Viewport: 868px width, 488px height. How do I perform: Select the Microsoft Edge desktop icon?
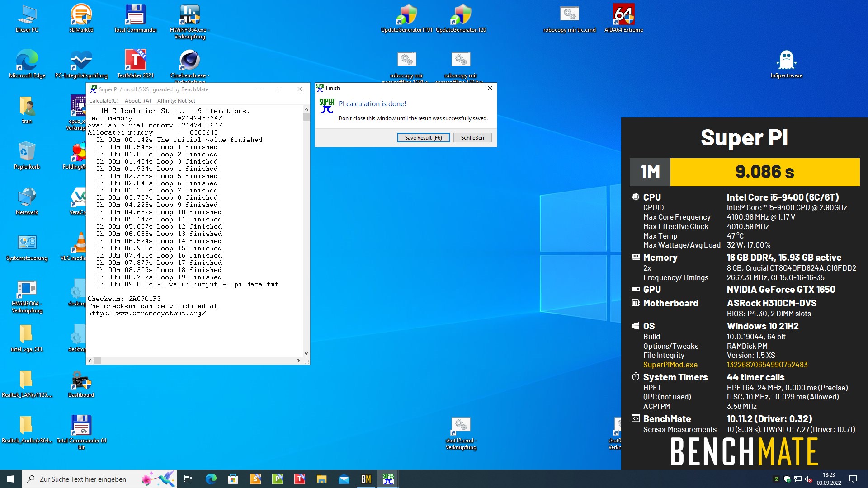point(27,64)
